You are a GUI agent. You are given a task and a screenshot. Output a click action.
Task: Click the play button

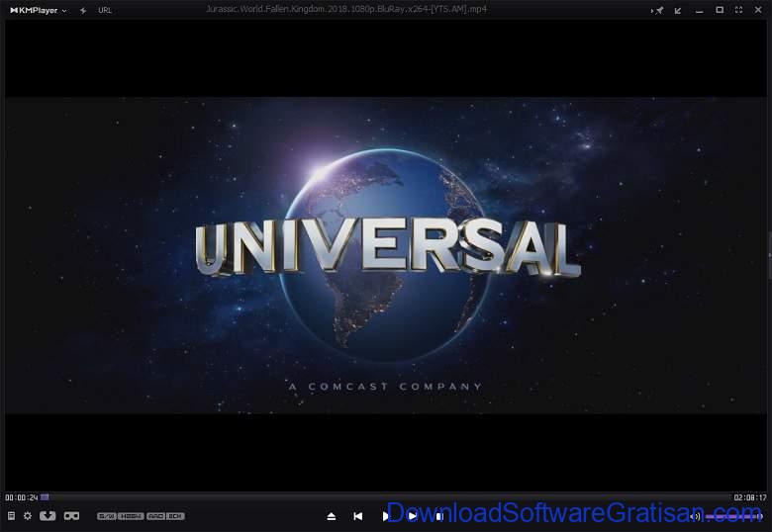coord(386,516)
